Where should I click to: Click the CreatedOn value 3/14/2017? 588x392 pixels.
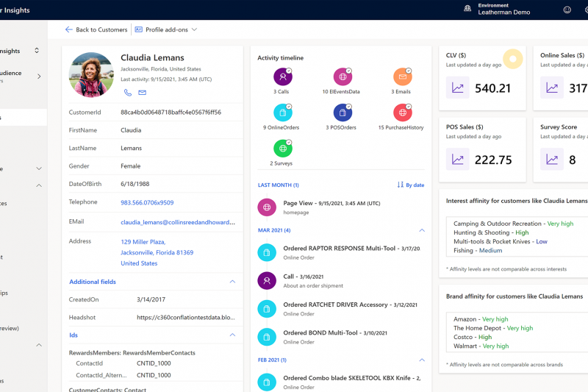click(x=151, y=299)
